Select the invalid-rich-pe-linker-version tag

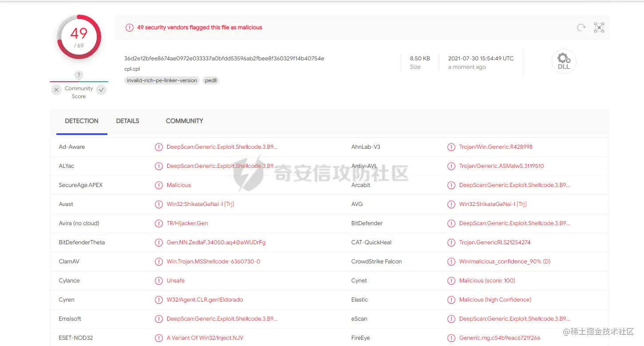pyautogui.click(x=162, y=80)
